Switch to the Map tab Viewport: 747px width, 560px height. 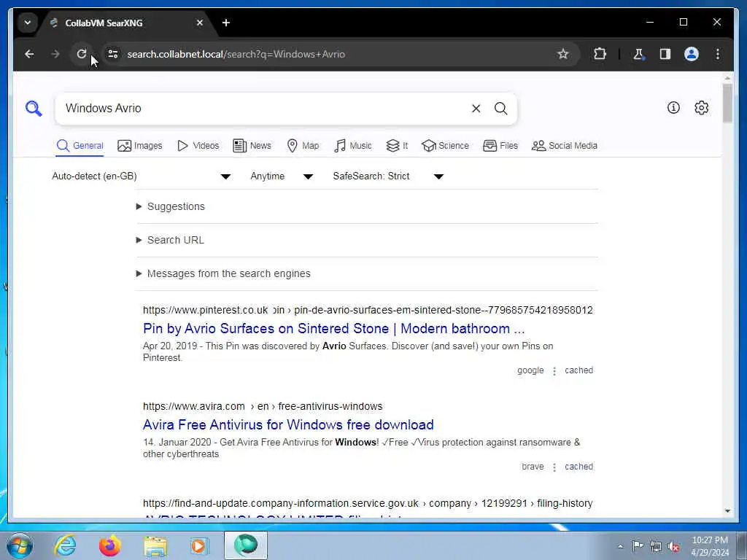tap(303, 146)
